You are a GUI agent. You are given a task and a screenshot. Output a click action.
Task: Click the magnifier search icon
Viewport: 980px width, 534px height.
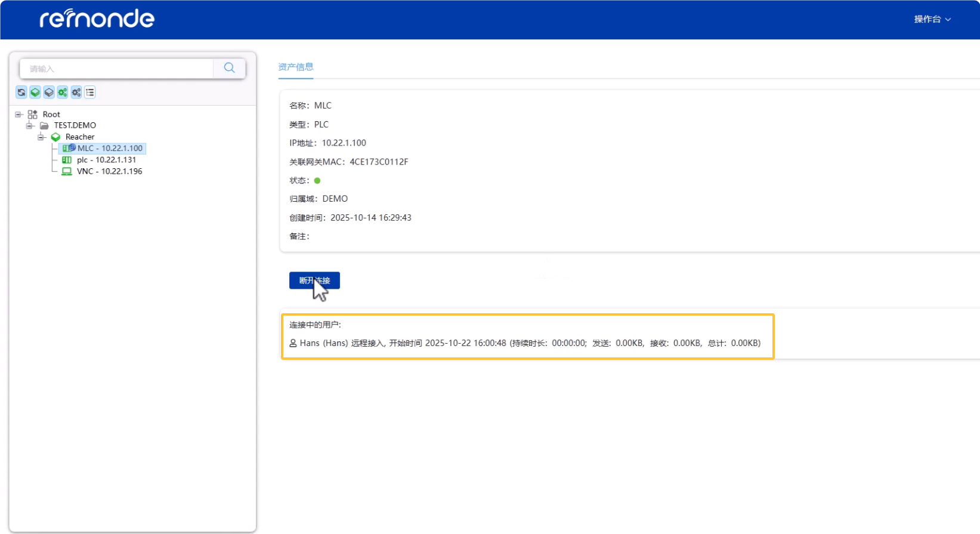coord(229,68)
